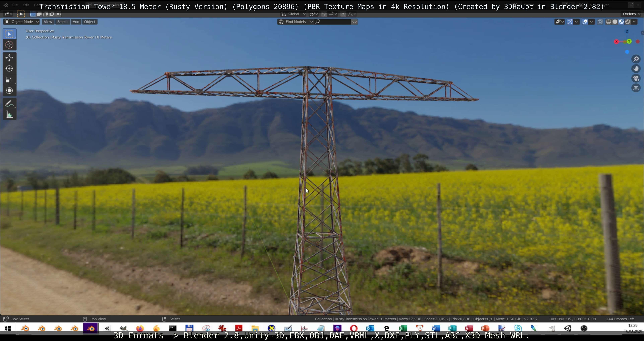Open Windows Start menu
This screenshot has height=341, width=644.
(8, 328)
